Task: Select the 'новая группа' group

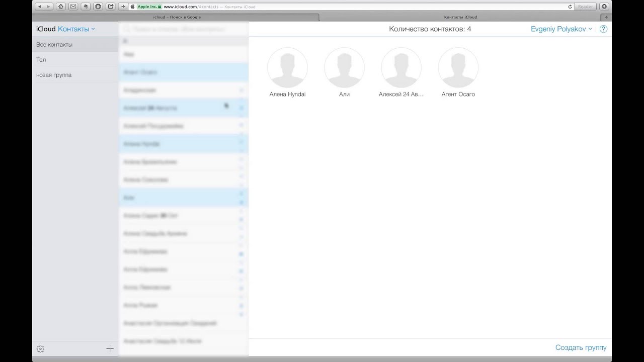Action: point(75,75)
